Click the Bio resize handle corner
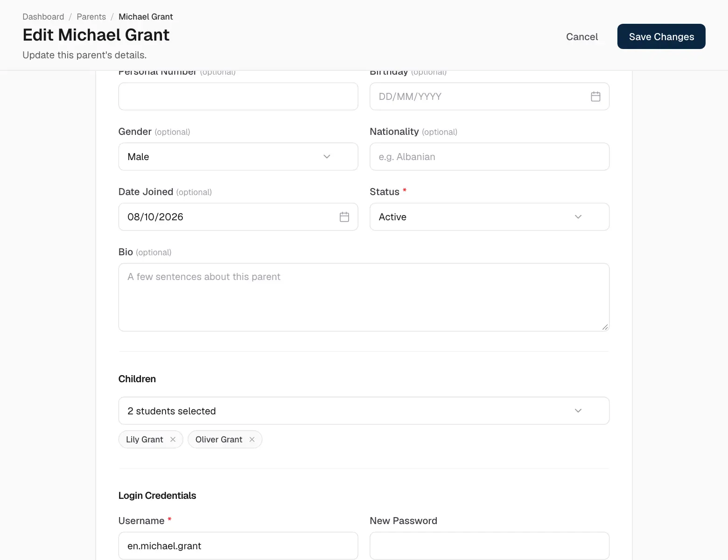Image resolution: width=728 pixels, height=560 pixels. pyautogui.click(x=605, y=327)
